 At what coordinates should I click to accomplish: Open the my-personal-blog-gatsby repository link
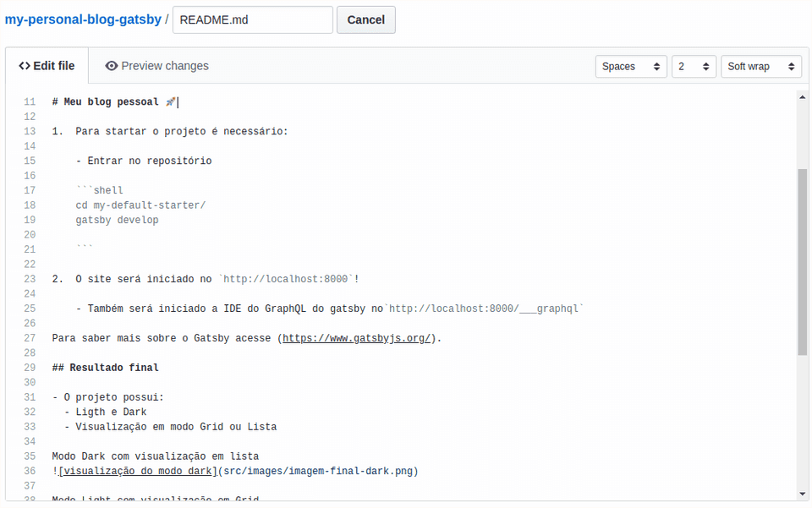82,19
